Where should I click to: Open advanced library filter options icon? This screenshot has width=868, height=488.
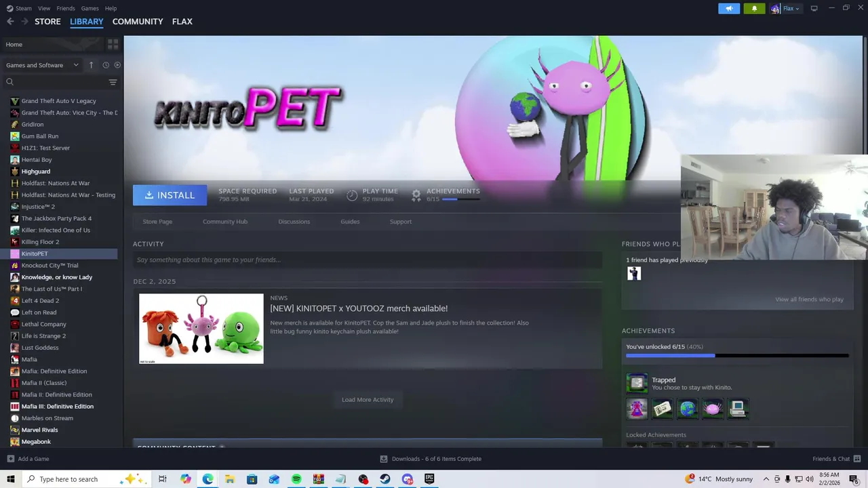point(113,82)
